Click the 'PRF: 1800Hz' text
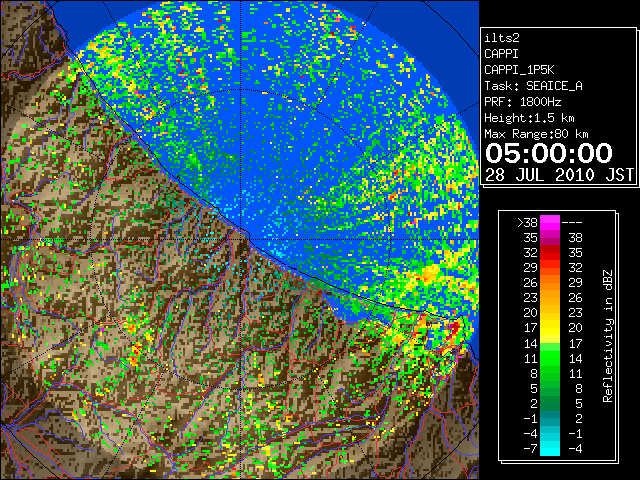The height and width of the screenshot is (480, 640). pyautogui.click(x=522, y=102)
